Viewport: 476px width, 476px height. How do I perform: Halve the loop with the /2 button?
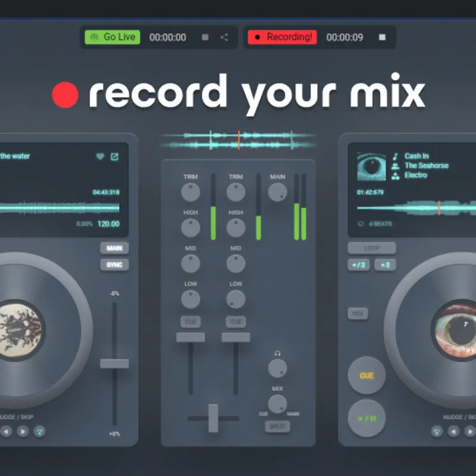[359, 265]
